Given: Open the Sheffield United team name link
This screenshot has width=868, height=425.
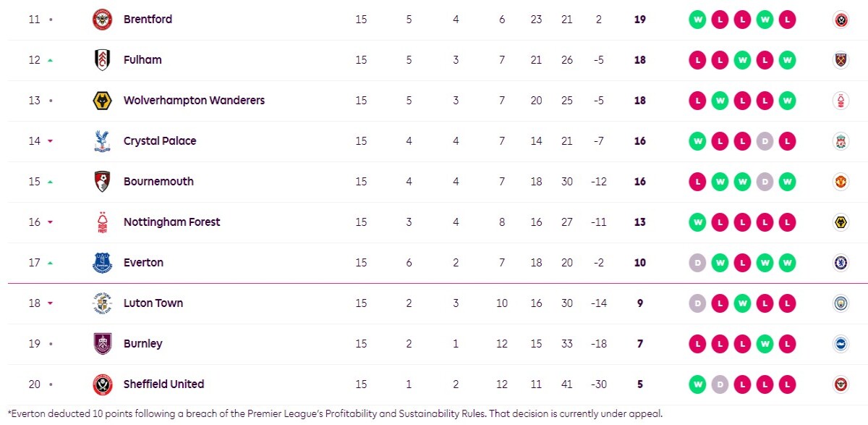Looking at the screenshot, I should [163, 384].
